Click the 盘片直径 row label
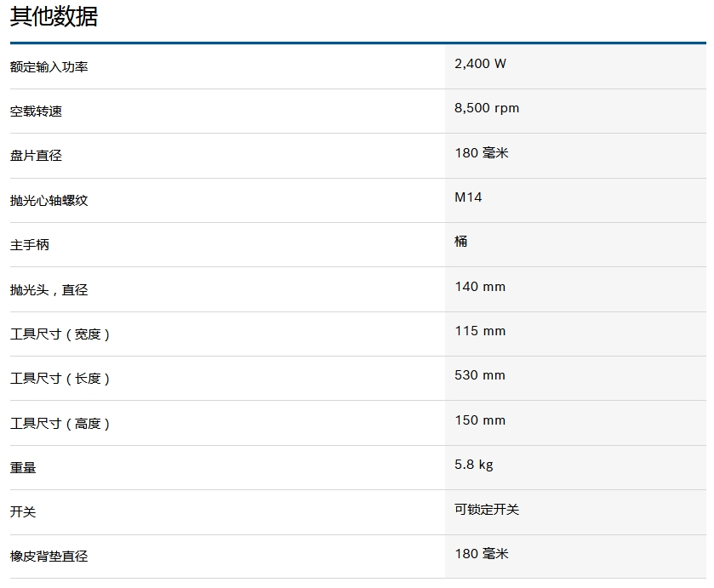714x588 pixels. click(x=36, y=156)
